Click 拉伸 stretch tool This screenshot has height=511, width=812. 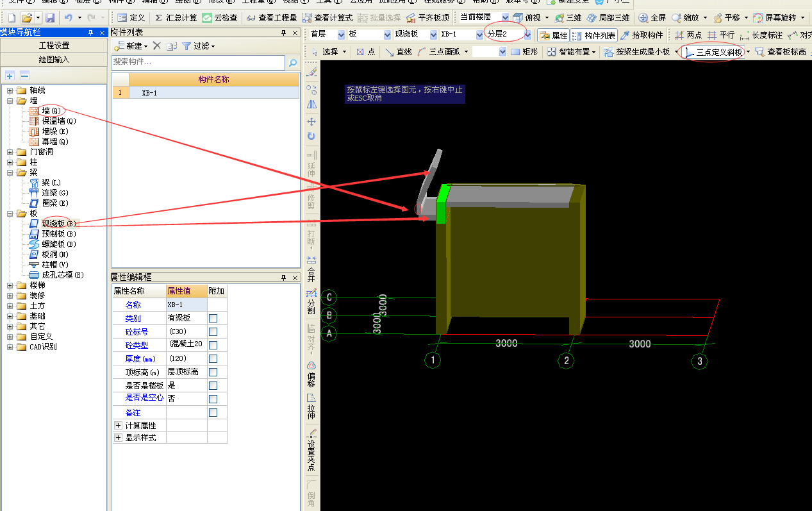tap(311, 406)
